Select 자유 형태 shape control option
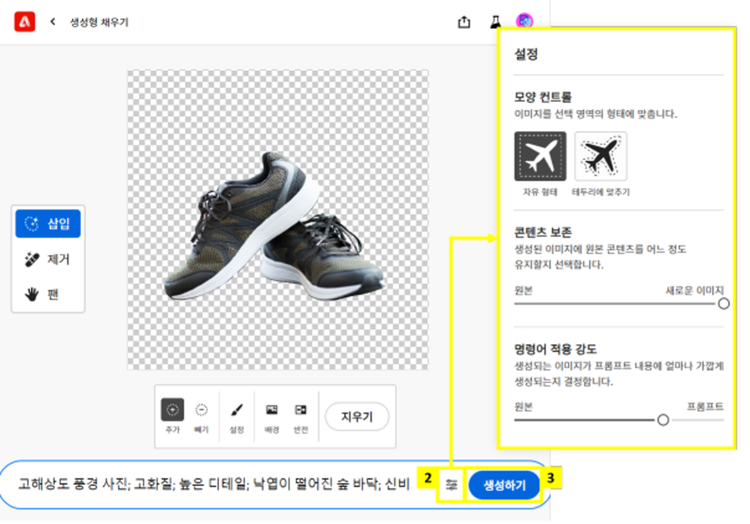 click(x=540, y=156)
